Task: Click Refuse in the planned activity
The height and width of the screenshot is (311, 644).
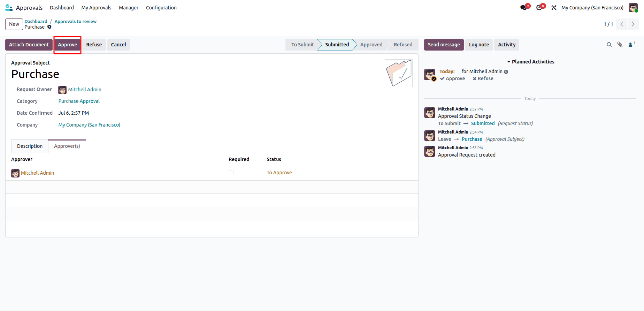Action: coord(483,79)
